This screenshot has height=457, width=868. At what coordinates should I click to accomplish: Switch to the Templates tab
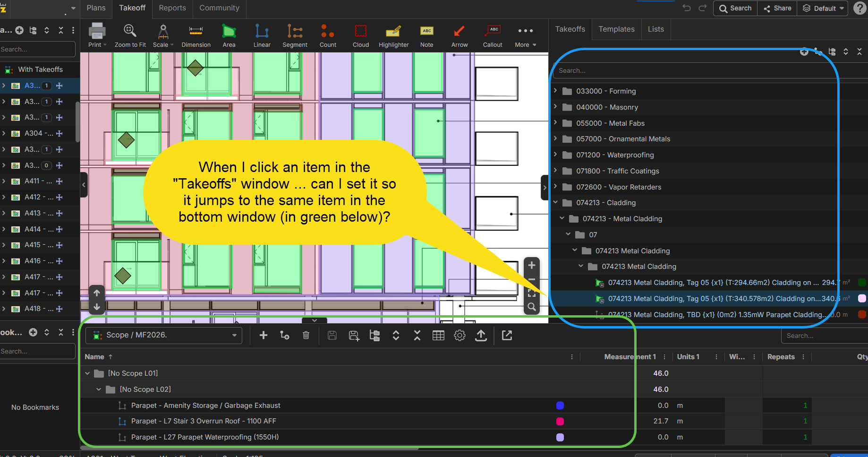(x=617, y=29)
